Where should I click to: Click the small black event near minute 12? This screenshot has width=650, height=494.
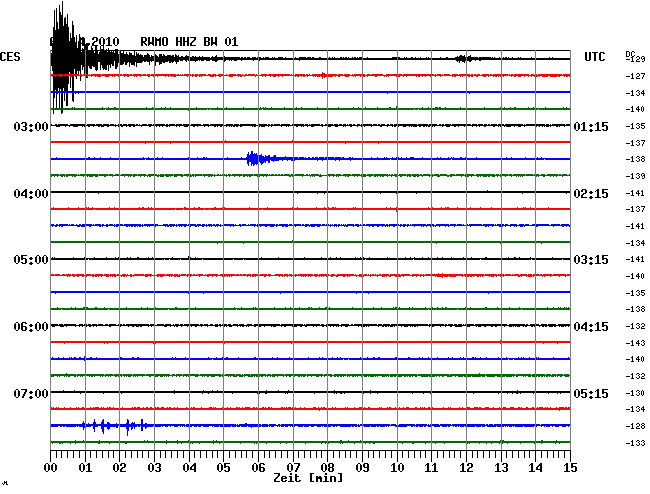pyautogui.click(x=464, y=59)
